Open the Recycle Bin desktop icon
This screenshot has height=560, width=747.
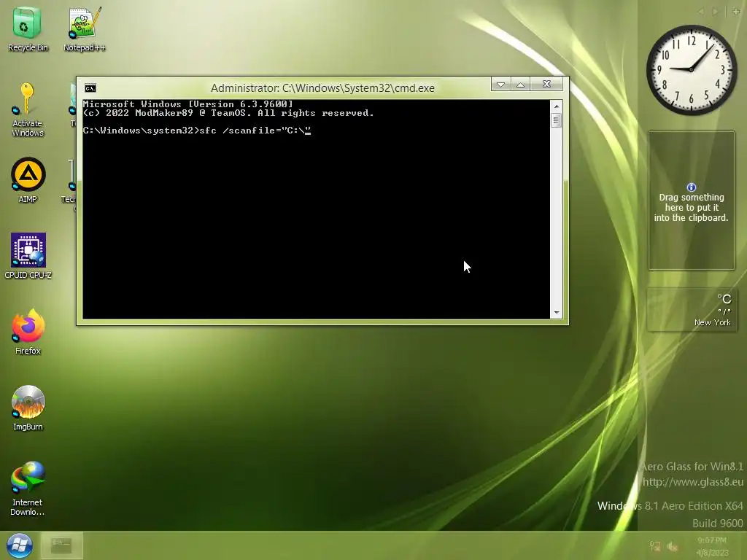coord(27,28)
